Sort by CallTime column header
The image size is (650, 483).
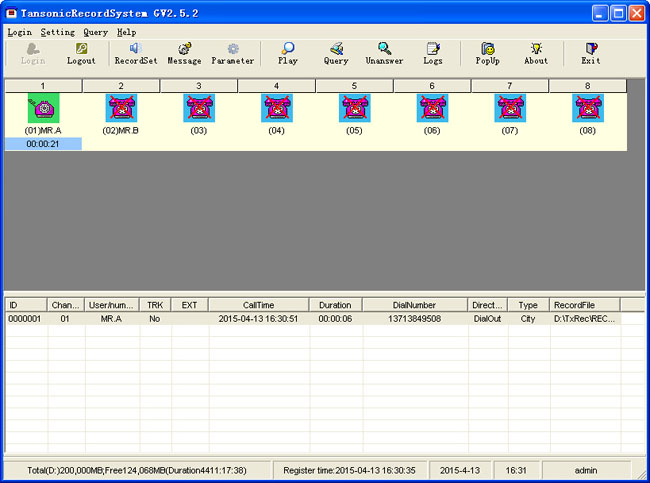pyautogui.click(x=259, y=304)
